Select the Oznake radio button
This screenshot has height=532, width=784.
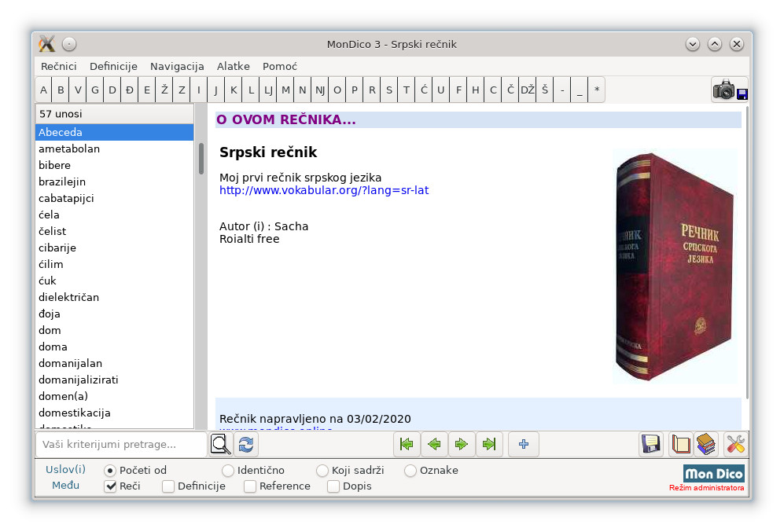click(410, 471)
